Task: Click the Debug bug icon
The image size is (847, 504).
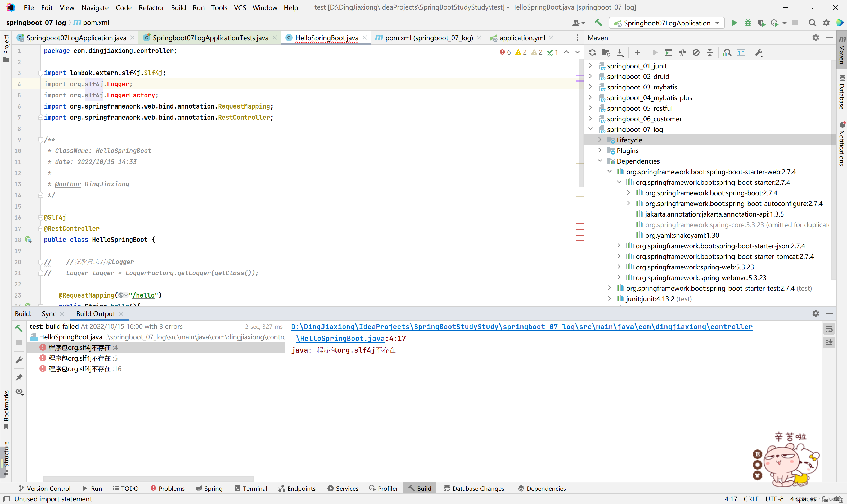Action: pyautogui.click(x=747, y=23)
